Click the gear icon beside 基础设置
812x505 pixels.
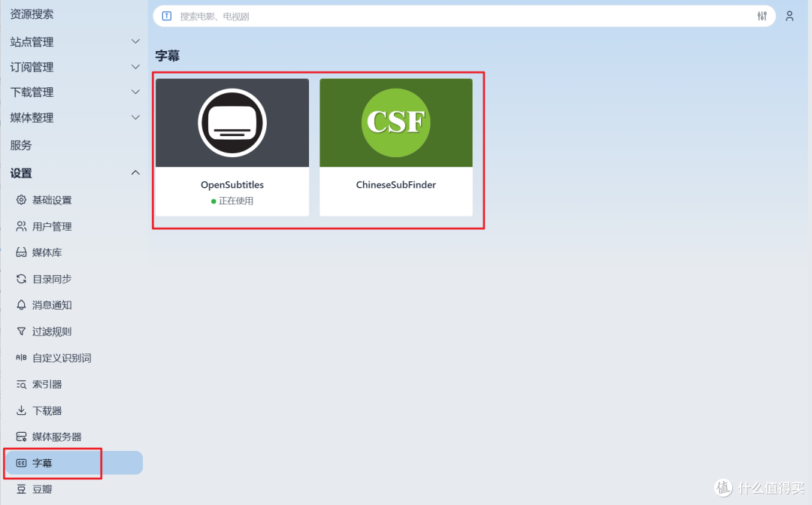pos(21,200)
